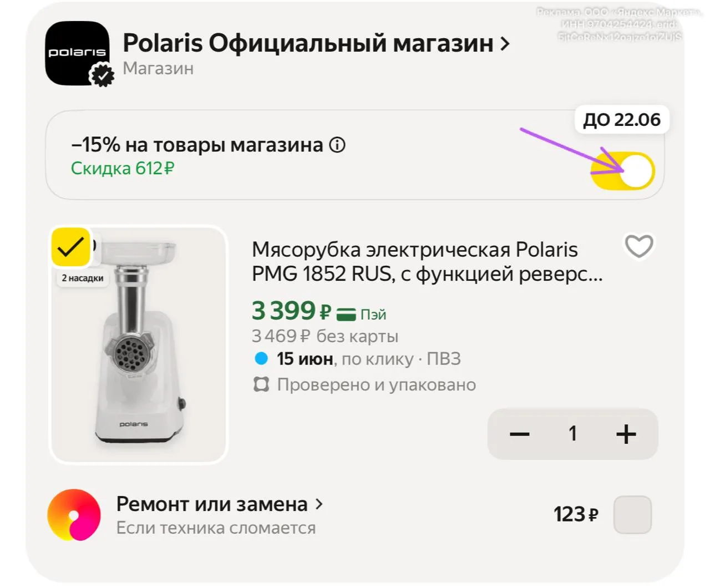Open the meat grinder product thumbnail
Image resolution: width=710 pixels, height=588 pixels.
point(139,344)
